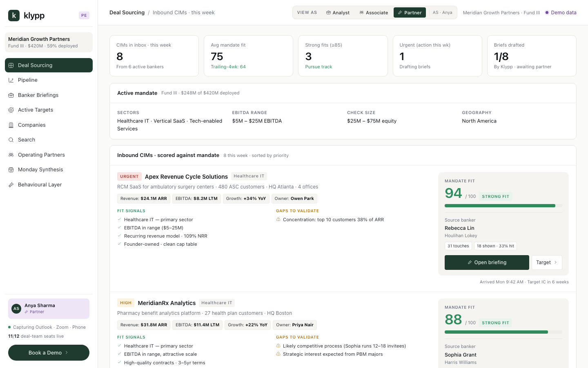The width and height of the screenshot is (588, 368).
Task: Click the PE badge next to klypp
Action: [84, 16]
